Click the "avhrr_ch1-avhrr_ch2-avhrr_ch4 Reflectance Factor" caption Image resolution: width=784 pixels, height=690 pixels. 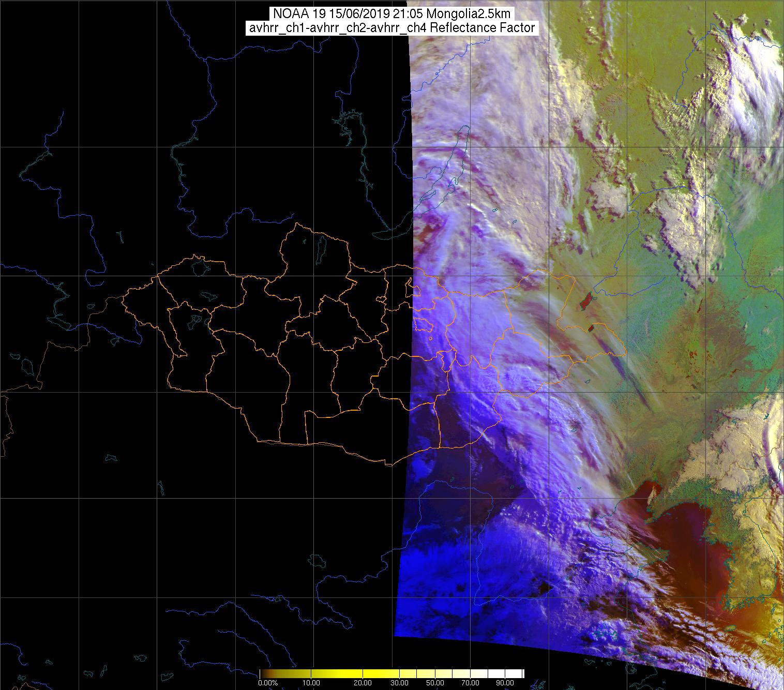click(391, 28)
